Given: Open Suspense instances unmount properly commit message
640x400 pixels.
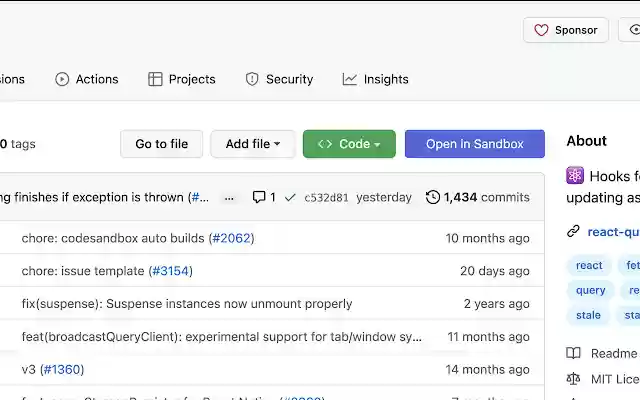Looking at the screenshot, I should tap(187, 304).
